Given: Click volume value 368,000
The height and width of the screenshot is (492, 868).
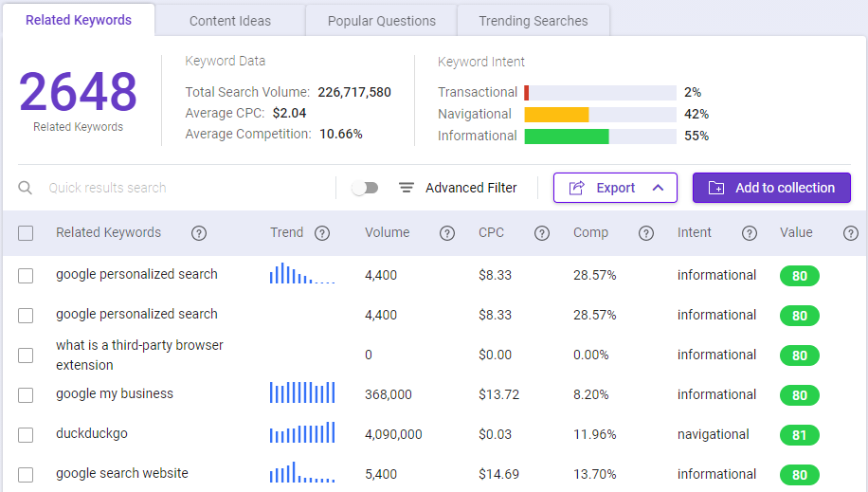Looking at the screenshot, I should 389,394.
